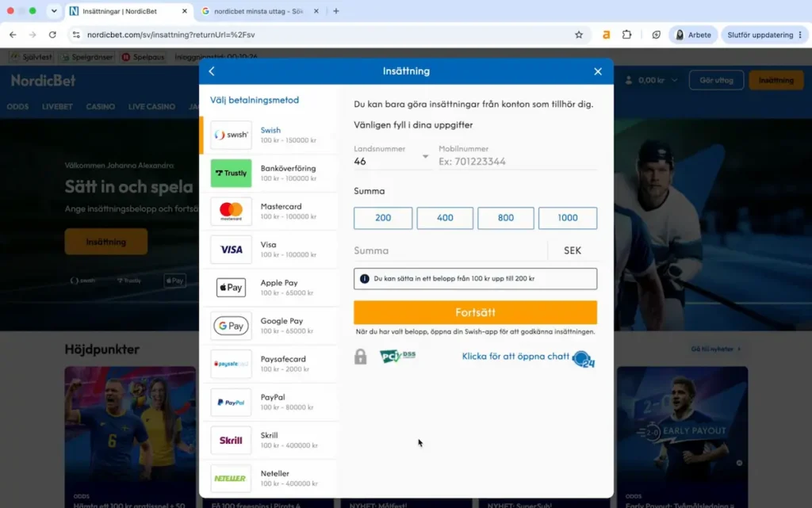Screen dimensions: 812x508
Task: Expand the account balance dropdown
Action: click(x=674, y=80)
